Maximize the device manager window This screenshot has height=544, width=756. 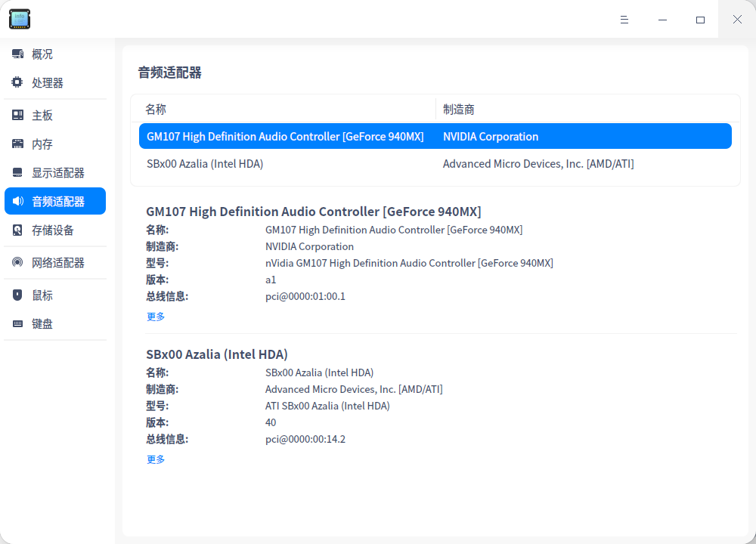(x=700, y=20)
